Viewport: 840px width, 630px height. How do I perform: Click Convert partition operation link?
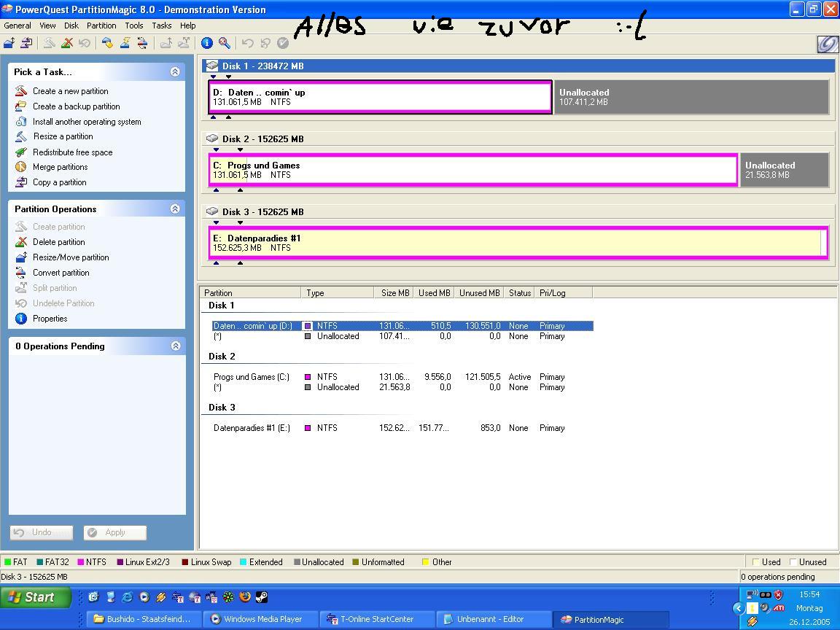[x=61, y=273]
